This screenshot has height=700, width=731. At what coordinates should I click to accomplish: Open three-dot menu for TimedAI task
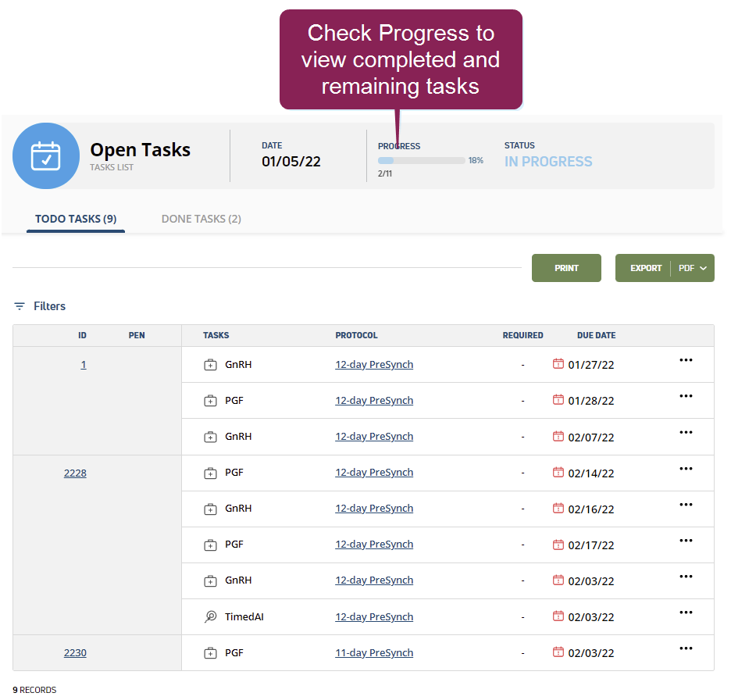686,612
